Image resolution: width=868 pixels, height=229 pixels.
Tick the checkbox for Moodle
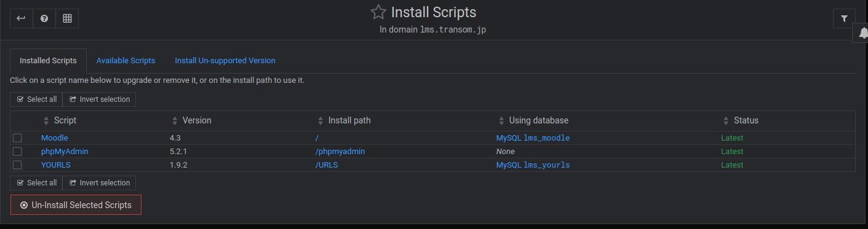click(x=17, y=138)
